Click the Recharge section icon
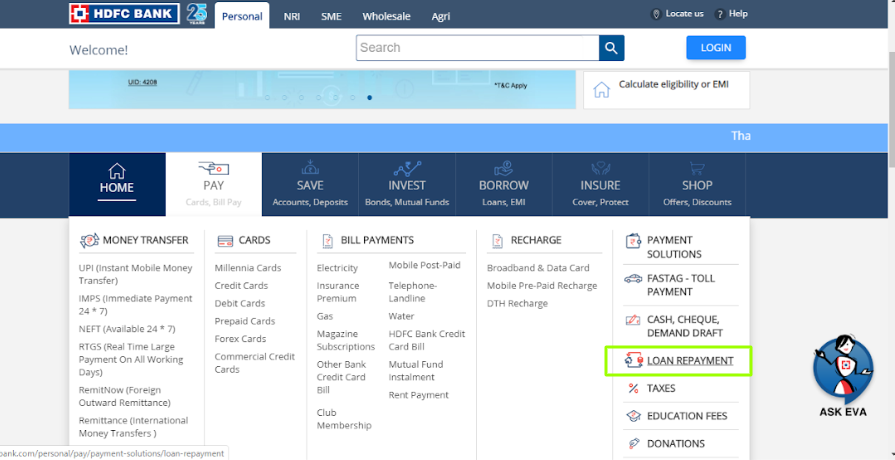 [498, 241]
